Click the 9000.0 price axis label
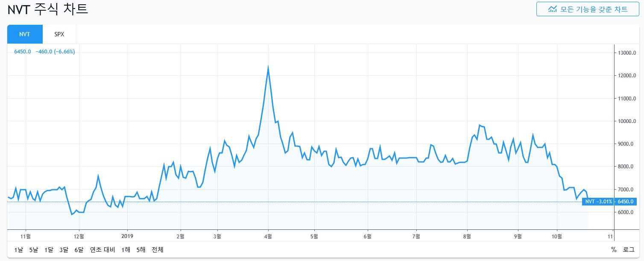 pyautogui.click(x=626, y=144)
